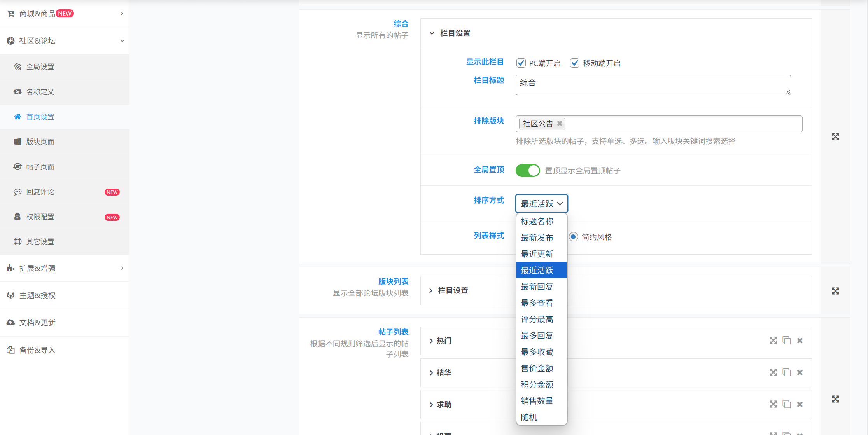Click the expand icon on 求助 row
Screen dimensions: 868x435
[773, 404]
